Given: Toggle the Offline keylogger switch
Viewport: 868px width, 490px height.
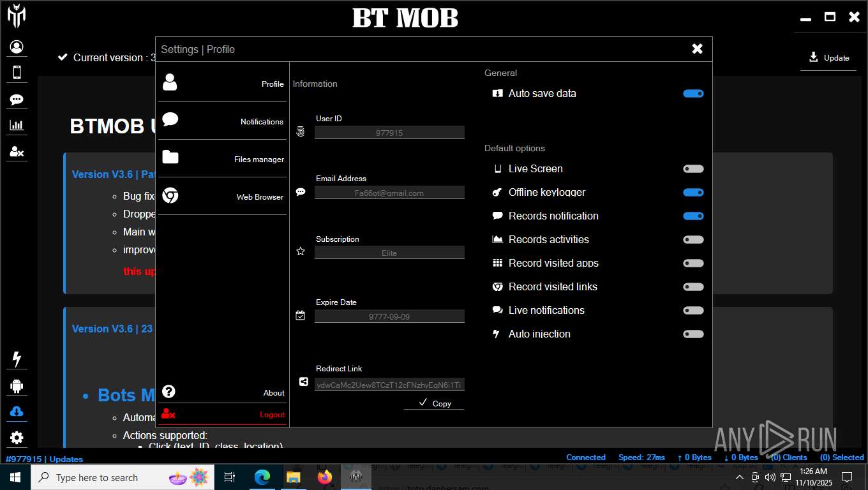Looking at the screenshot, I should 693,192.
